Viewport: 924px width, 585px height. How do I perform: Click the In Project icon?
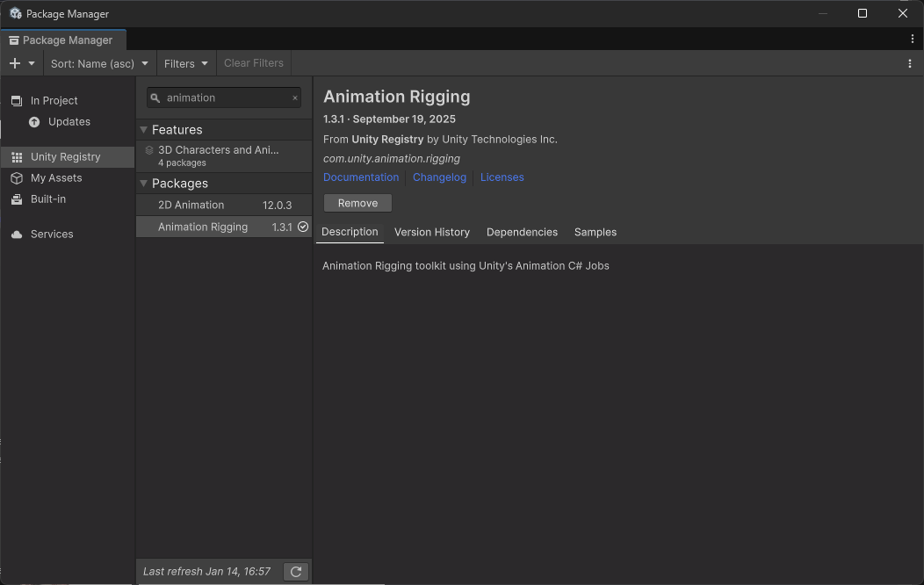17,101
